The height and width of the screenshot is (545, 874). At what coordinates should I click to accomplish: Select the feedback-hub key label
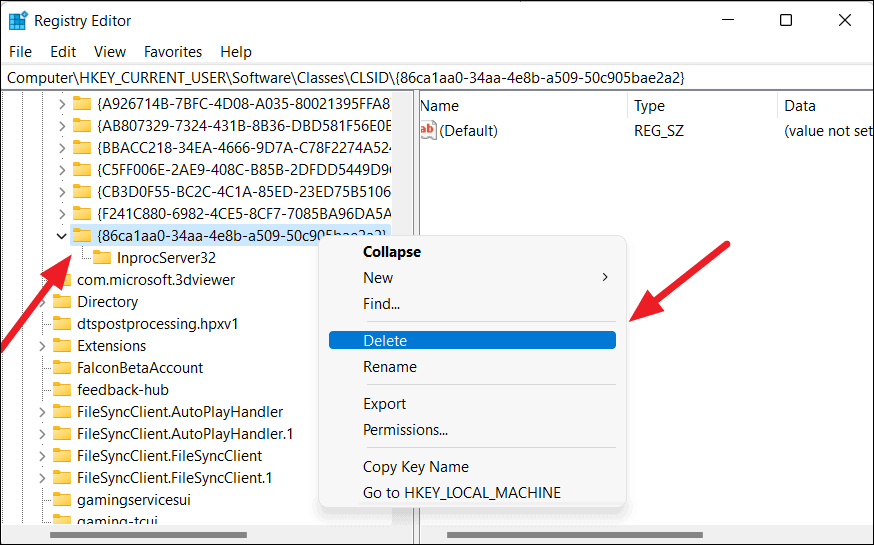point(123,390)
